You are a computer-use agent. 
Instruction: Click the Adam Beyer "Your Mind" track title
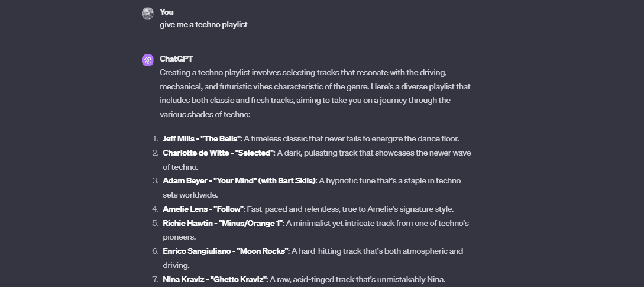coord(240,180)
